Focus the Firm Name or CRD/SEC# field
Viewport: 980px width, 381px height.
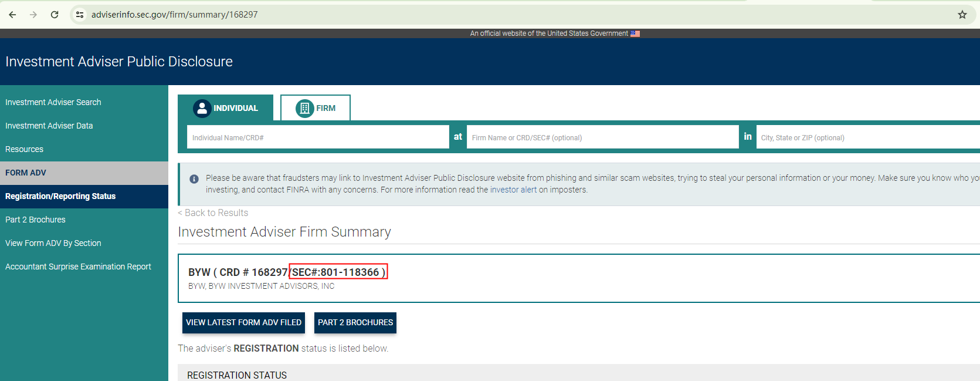602,137
